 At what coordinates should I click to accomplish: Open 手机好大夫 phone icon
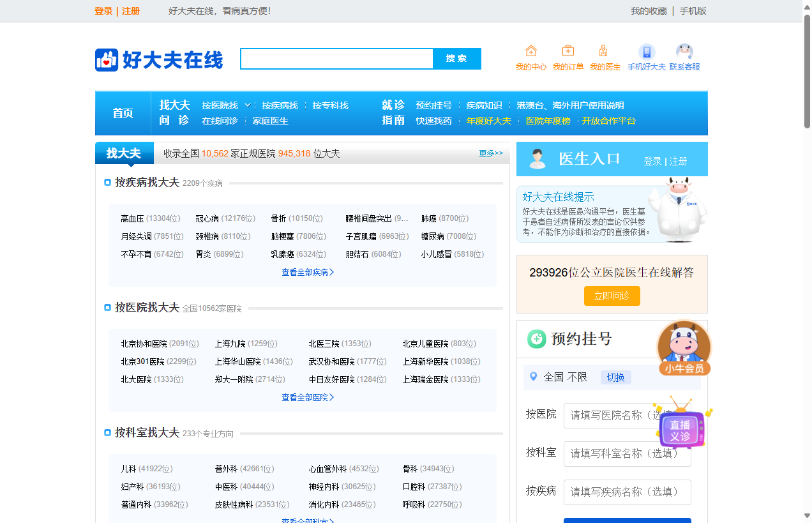coord(646,52)
